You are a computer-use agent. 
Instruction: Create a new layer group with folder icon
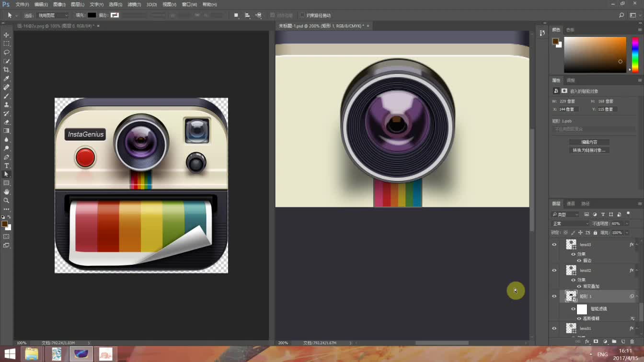point(614,341)
